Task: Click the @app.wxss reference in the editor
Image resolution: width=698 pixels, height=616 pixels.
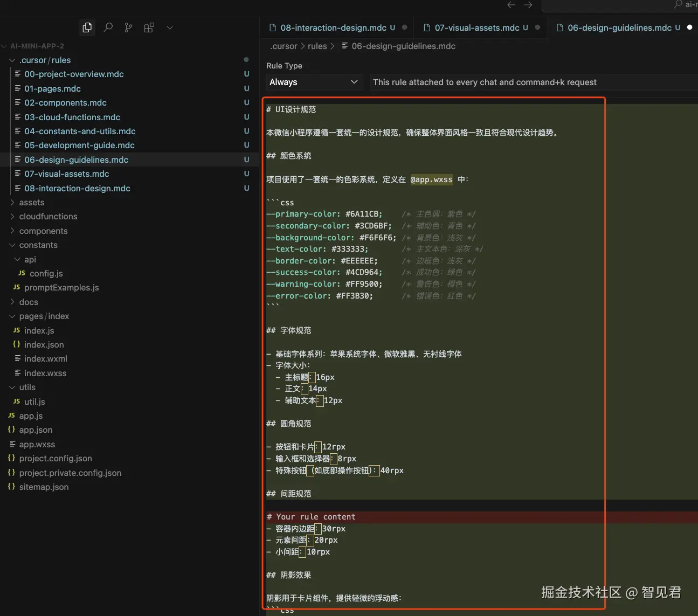Action: tap(431, 179)
